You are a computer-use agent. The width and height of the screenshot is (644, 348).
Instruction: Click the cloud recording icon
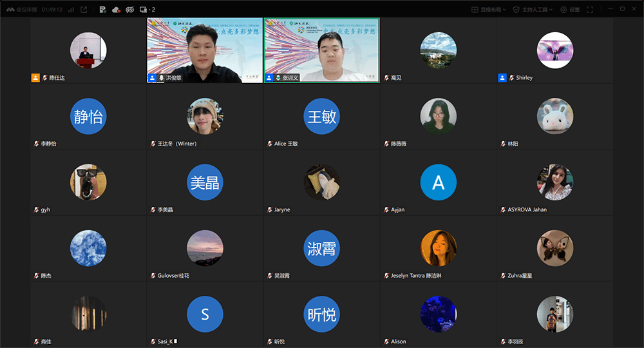click(x=116, y=10)
